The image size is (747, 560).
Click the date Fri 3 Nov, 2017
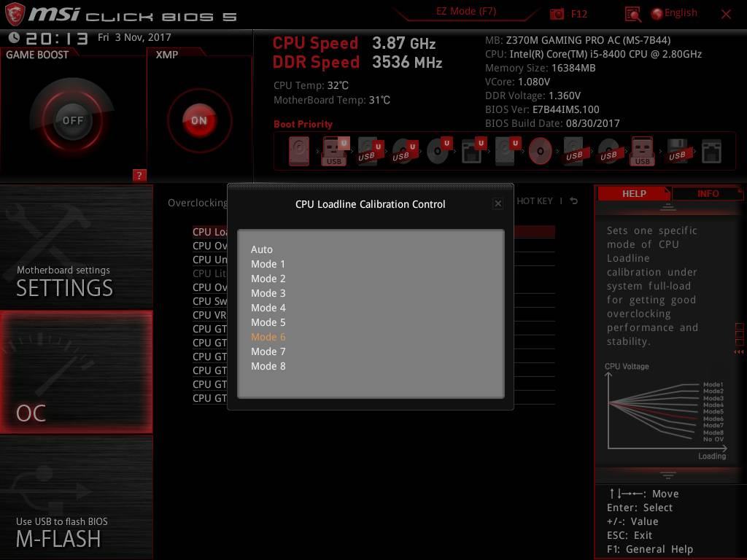(134, 37)
